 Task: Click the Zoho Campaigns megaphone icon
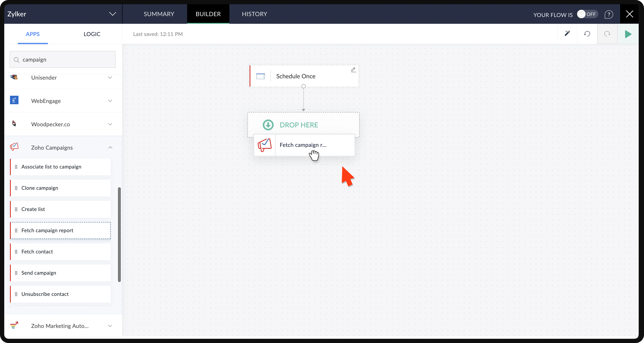pos(14,147)
